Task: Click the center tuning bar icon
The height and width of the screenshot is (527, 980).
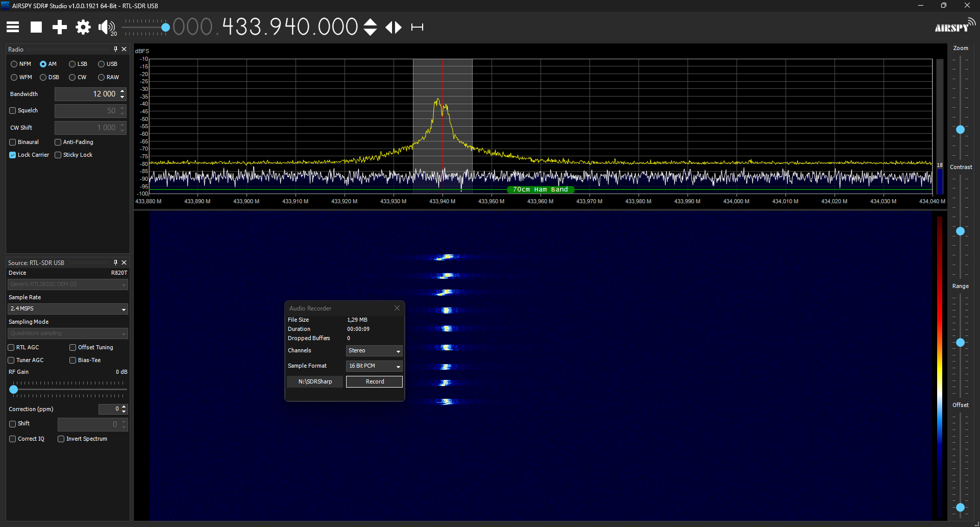Action: [418, 27]
